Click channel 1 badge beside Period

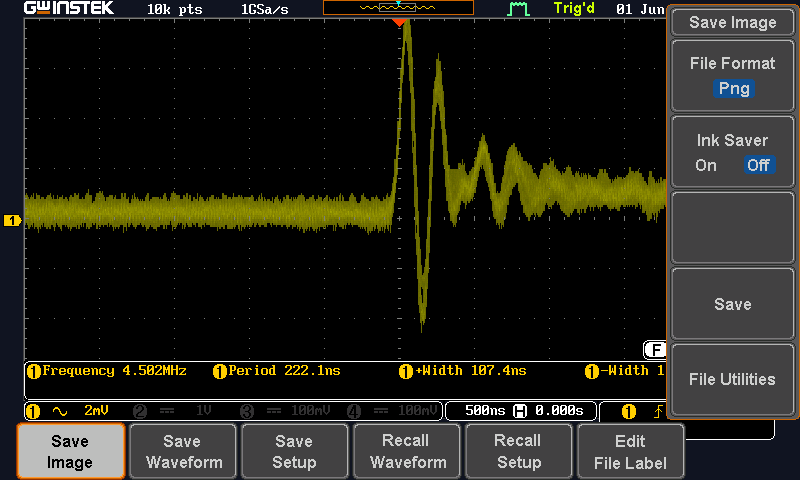[x=219, y=371]
